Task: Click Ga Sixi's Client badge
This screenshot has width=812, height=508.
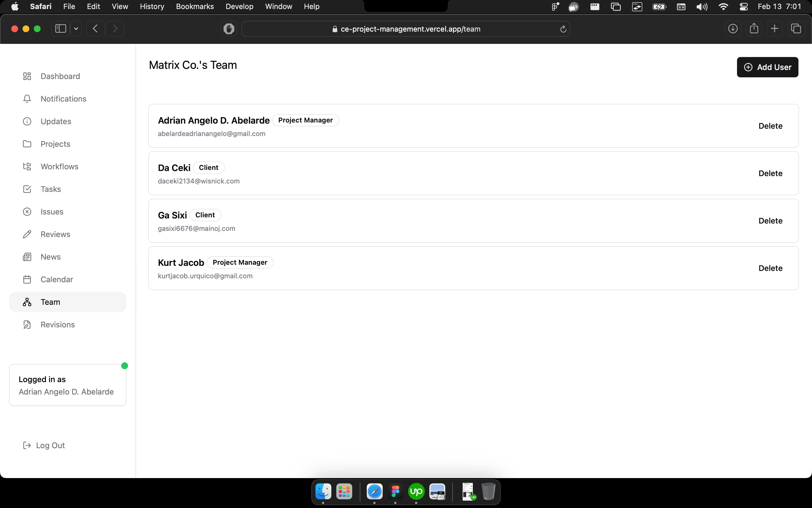Action: (205, 215)
